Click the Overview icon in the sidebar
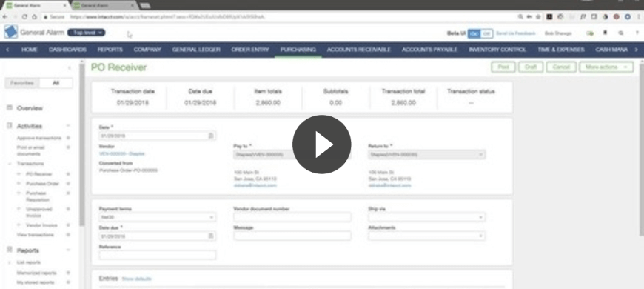The width and height of the screenshot is (644, 289). 10,107
